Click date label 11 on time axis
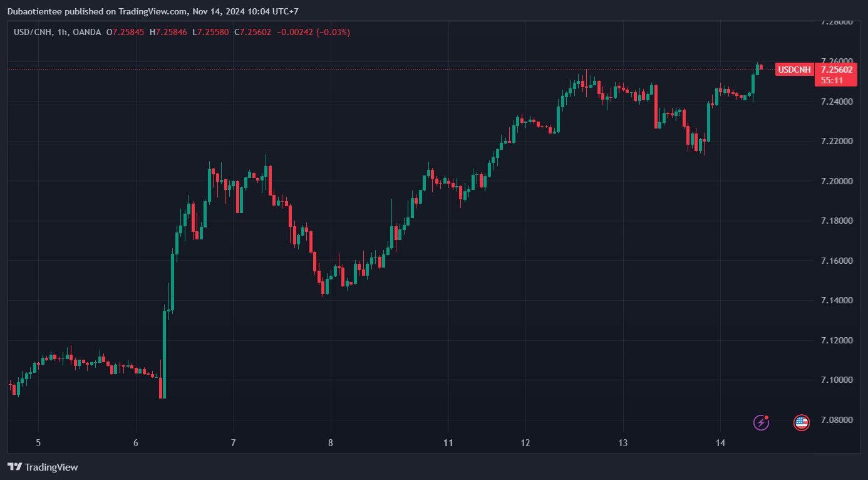This screenshot has height=480, width=868. point(448,443)
